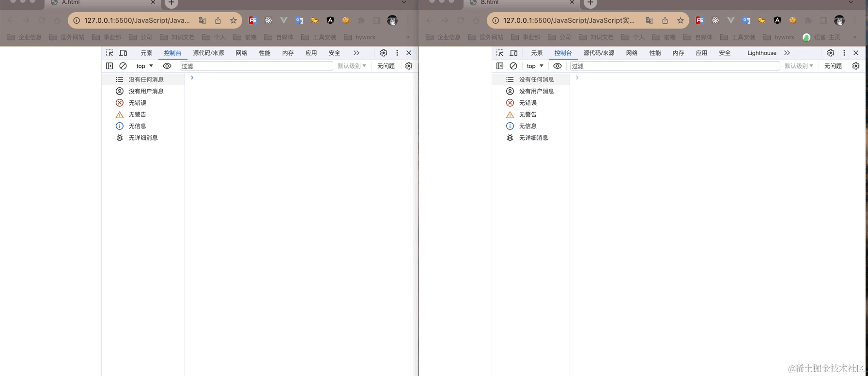
Task: Open 前端 bookmark folder in A.html window
Action: (245, 37)
